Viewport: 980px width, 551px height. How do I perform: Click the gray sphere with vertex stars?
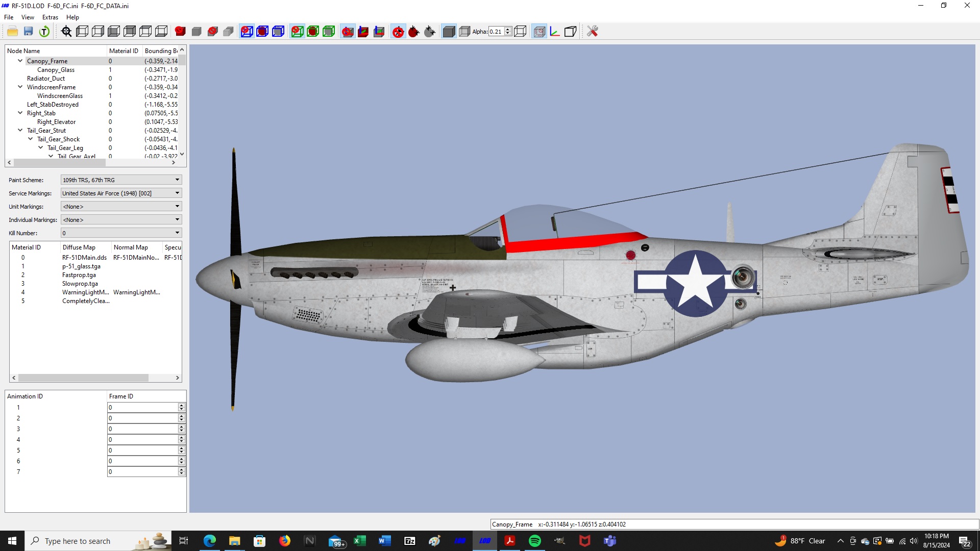click(x=430, y=32)
